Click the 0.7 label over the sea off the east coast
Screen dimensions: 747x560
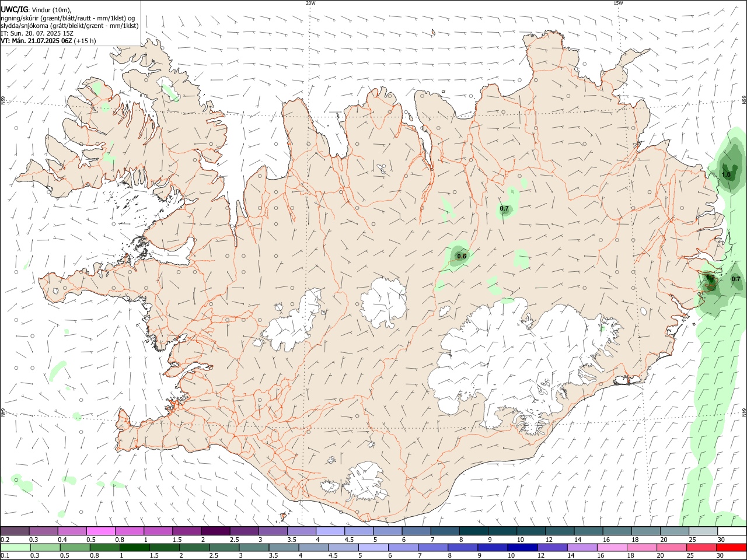(736, 279)
